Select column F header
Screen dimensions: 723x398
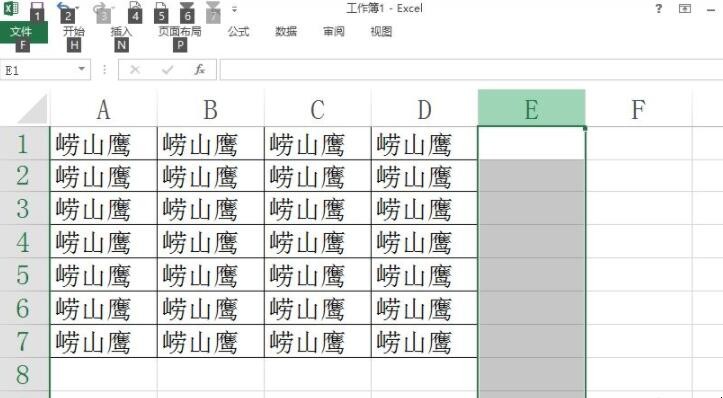639,109
